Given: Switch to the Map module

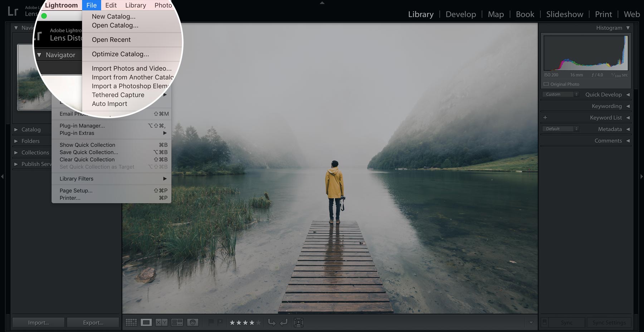Looking at the screenshot, I should click(496, 14).
